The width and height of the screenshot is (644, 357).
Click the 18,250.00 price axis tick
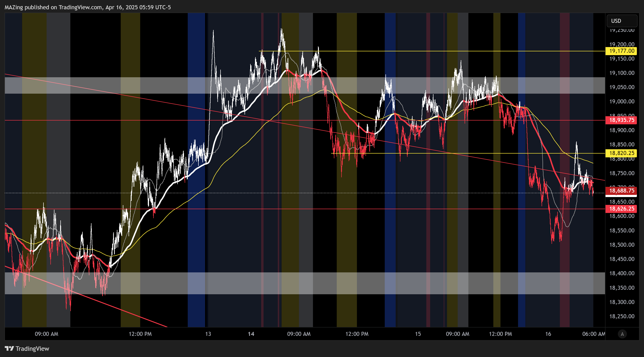click(621, 316)
